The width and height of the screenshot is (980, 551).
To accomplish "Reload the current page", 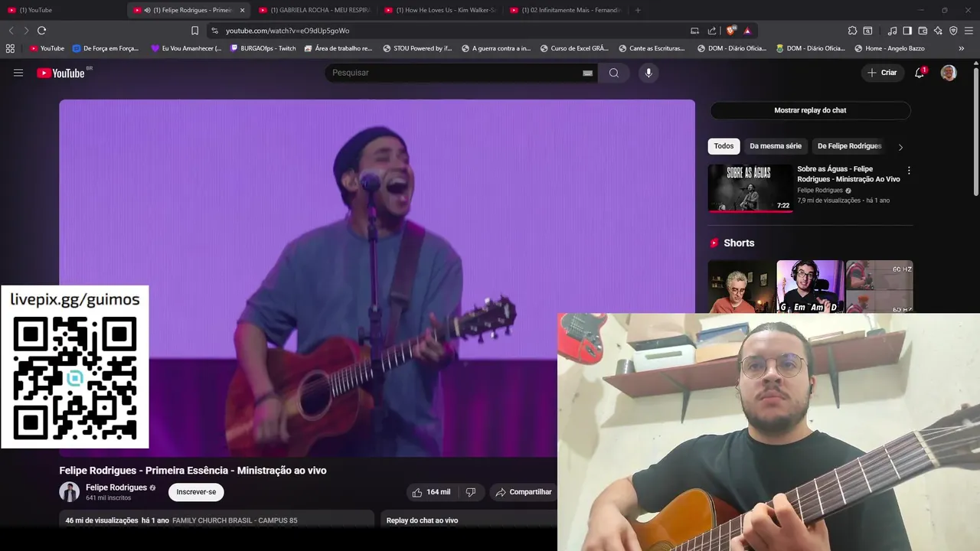I will (x=41, y=31).
